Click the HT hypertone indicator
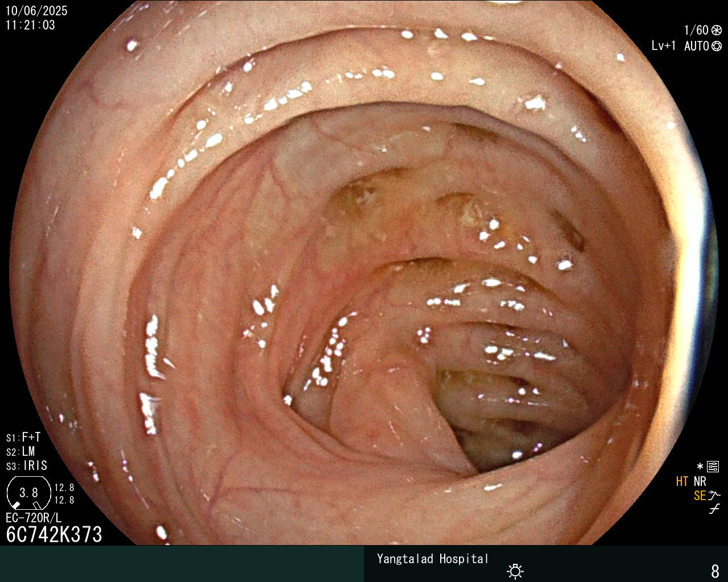This screenshot has width=728, height=582. (x=682, y=482)
